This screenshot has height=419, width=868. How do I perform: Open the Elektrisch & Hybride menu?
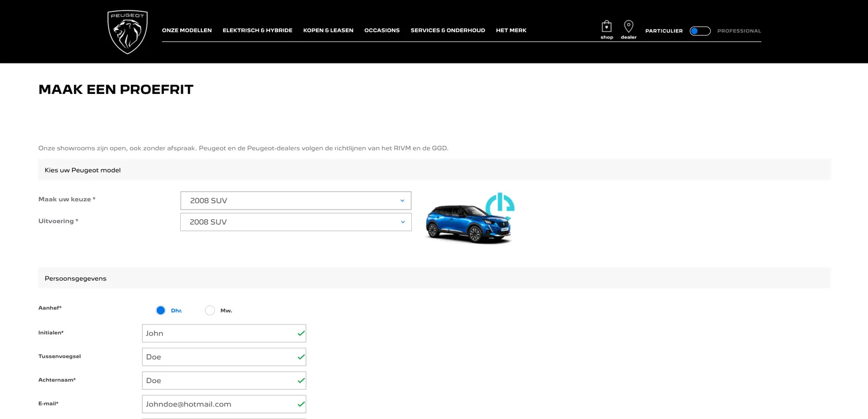(x=257, y=30)
